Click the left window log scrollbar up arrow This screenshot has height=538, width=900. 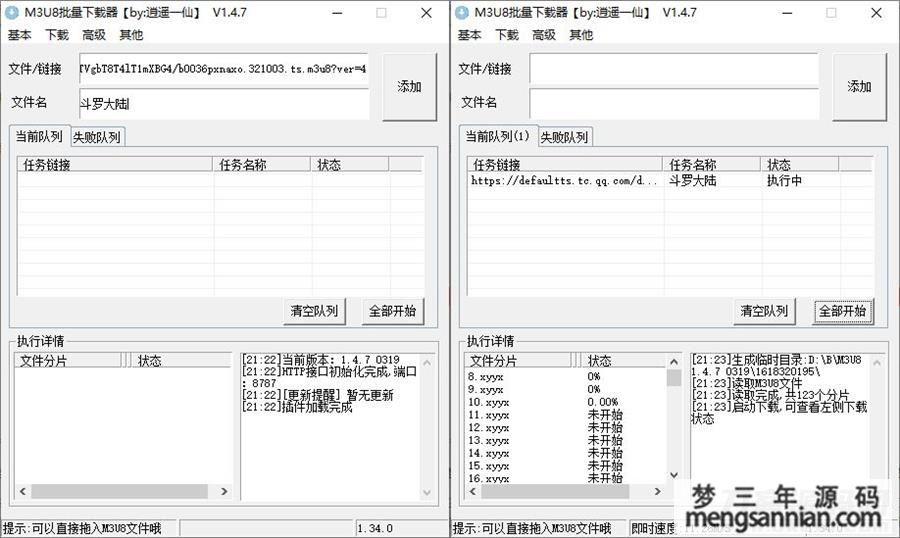pyautogui.click(x=426, y=363)
